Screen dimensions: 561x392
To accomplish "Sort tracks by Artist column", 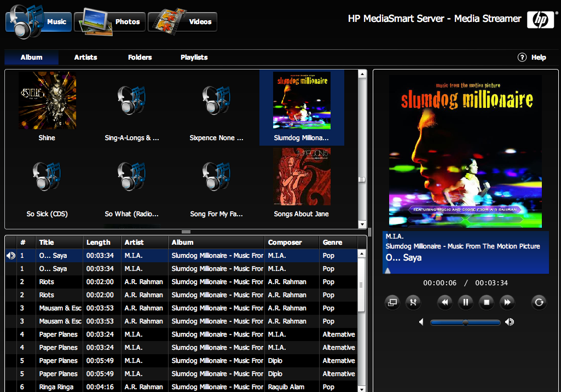I will point(144,243).
